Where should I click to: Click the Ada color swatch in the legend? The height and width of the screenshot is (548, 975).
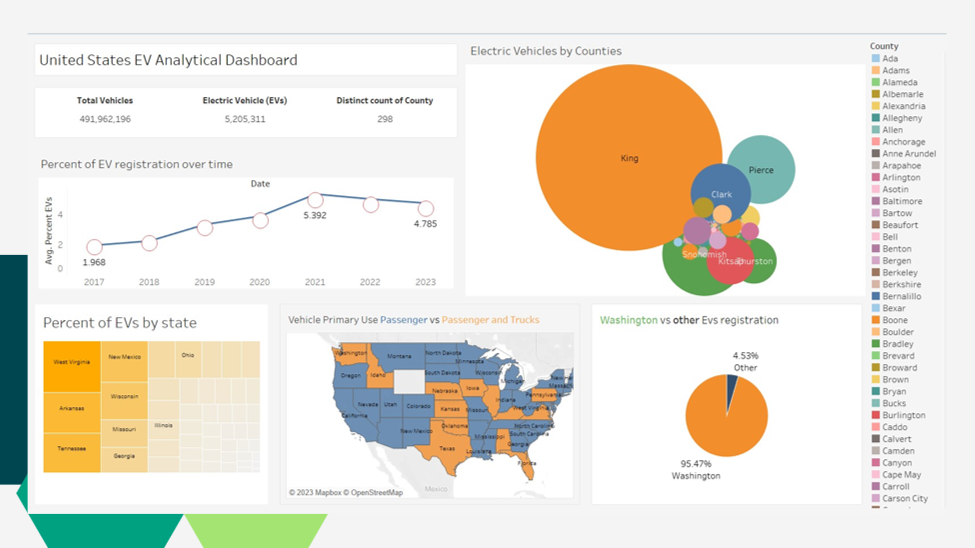876,59
